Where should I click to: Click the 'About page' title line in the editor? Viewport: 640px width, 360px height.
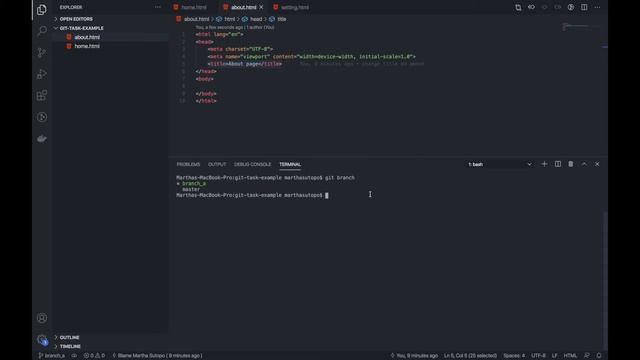pos(244,64)
